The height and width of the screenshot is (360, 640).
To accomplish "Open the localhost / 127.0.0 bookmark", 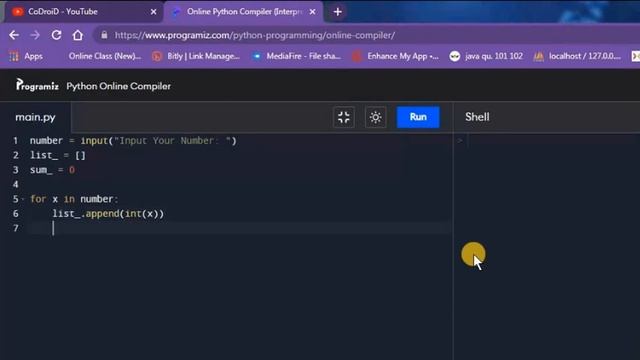I will pyautogui.click(x=577, y=56).
